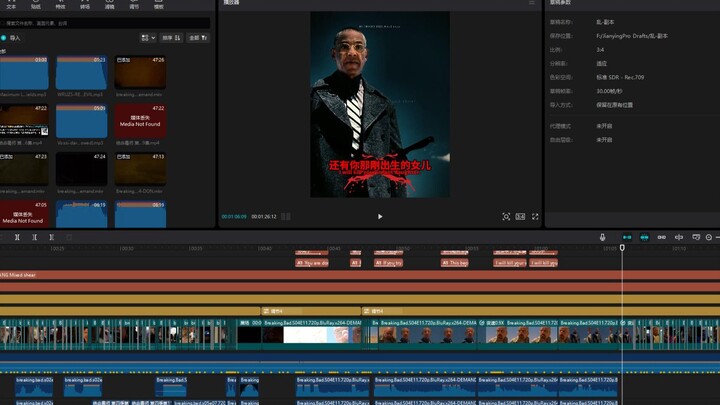Click the 30.00帧/秒 frame rate value

pyautogui.click(x=609, y=91)
